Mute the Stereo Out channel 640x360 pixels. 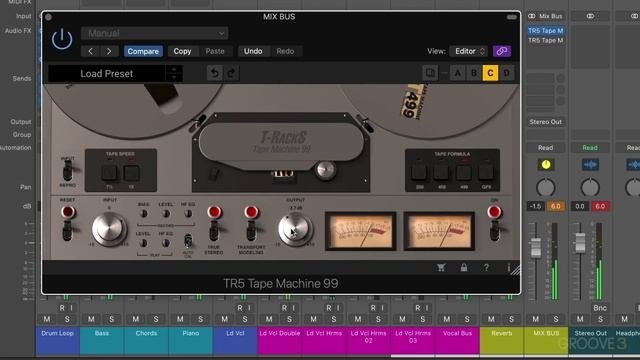point(580,319)
